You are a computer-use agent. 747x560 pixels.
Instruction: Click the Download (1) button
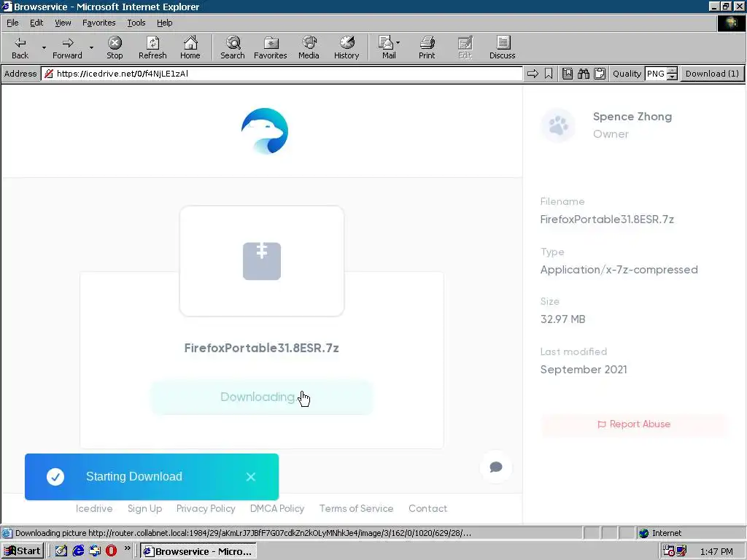point(712,74)
